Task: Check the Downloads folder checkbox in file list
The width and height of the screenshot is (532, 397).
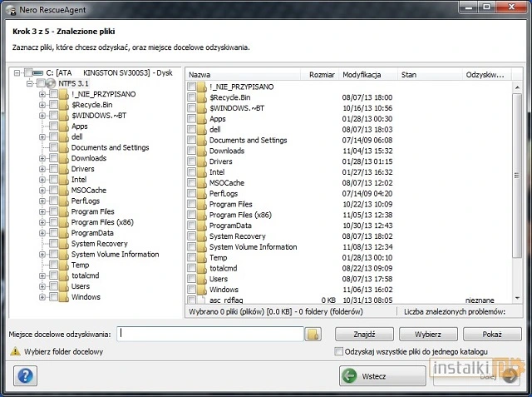Action: tap(192, 151)
